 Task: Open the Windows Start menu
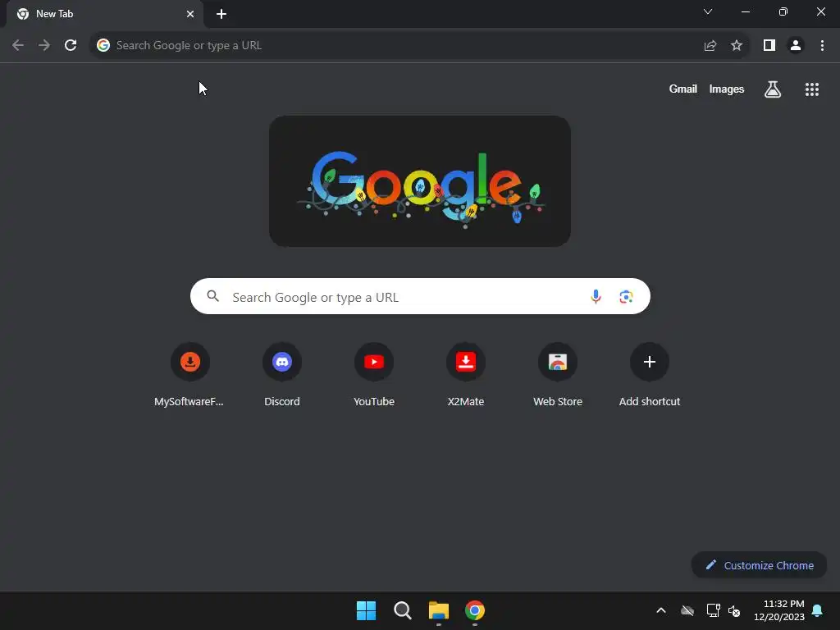tap(366, 610)
